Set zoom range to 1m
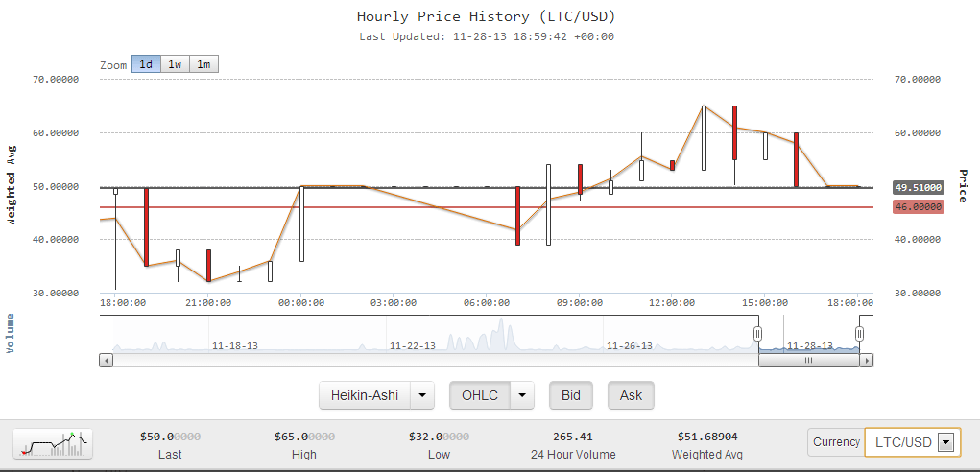Viewport: 980px width, 472px height. 203,64
